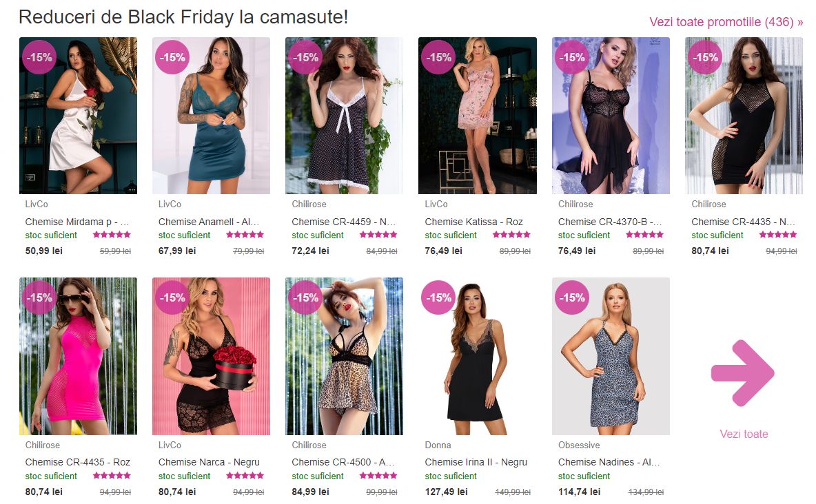Viewport: 816px width, 504px height.
Task: Click star rating of Chemise Anamell
Action: coord(245,235)
